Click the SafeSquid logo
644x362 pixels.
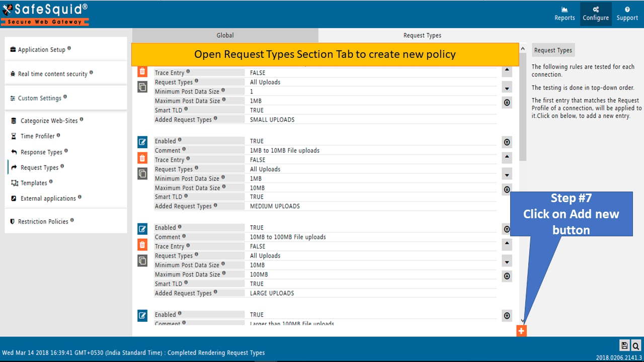45,14
